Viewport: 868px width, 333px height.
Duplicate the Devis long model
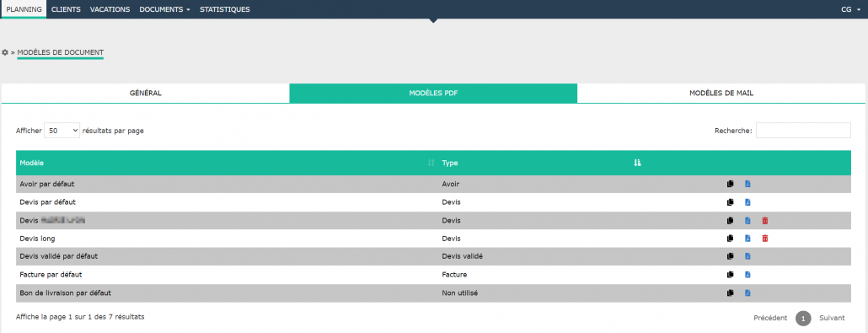(730, 239)
